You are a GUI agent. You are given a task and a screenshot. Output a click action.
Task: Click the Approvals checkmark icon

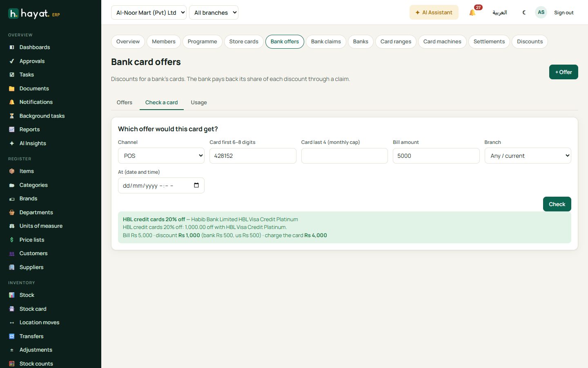click(x=12, y=61)
